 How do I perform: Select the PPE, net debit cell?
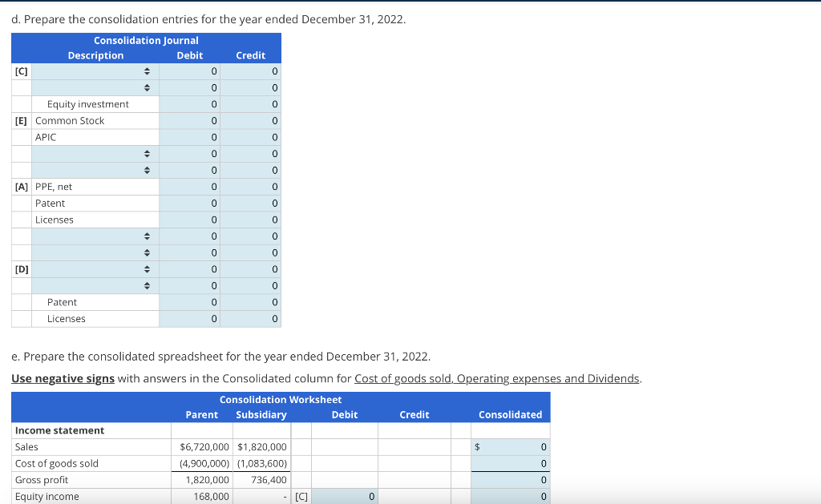(x=189, y=187)
